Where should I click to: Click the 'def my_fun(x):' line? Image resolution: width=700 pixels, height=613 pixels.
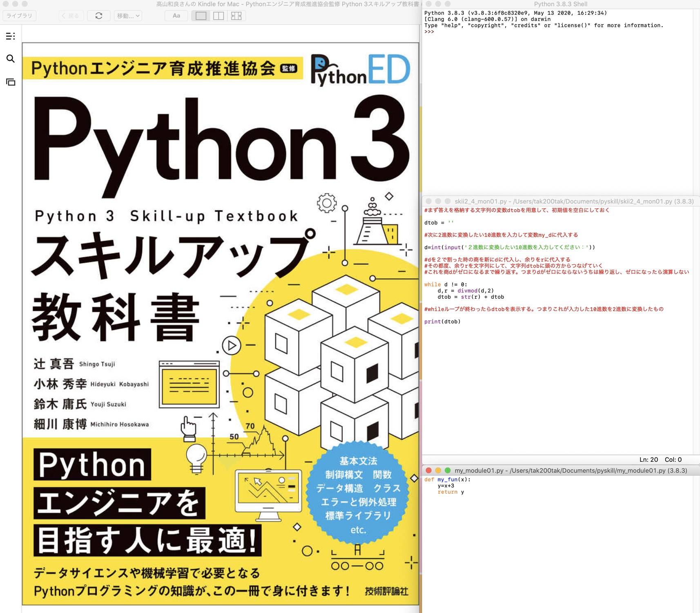coord(447,480)
